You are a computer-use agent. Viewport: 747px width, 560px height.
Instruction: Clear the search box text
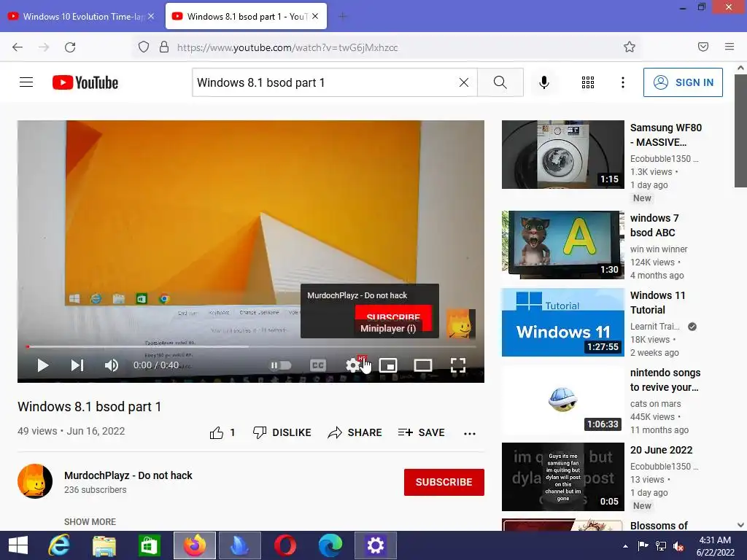point(463,82)
